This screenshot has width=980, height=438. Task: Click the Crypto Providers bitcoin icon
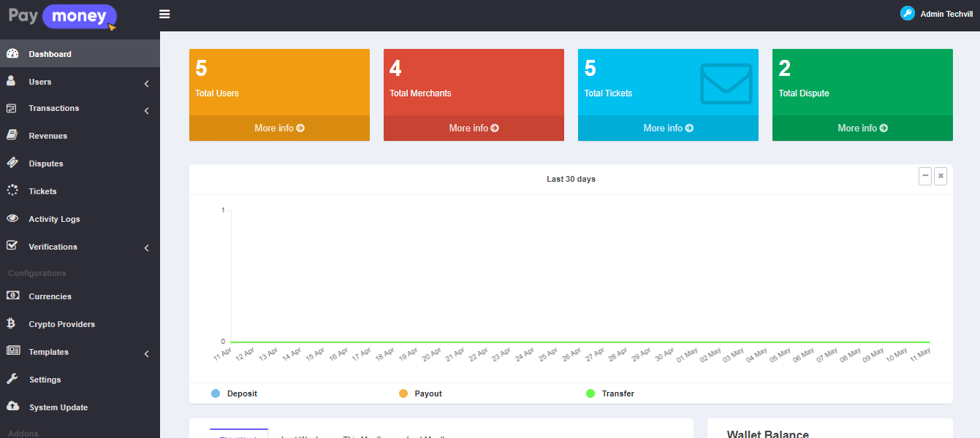(x=12, y=323)
